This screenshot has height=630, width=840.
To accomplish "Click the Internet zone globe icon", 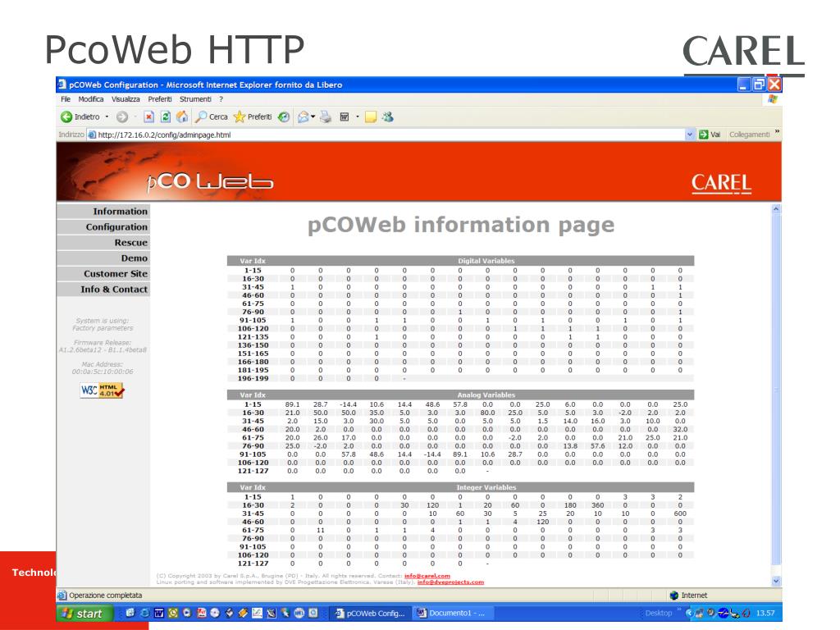I will [x=674, y=596].
